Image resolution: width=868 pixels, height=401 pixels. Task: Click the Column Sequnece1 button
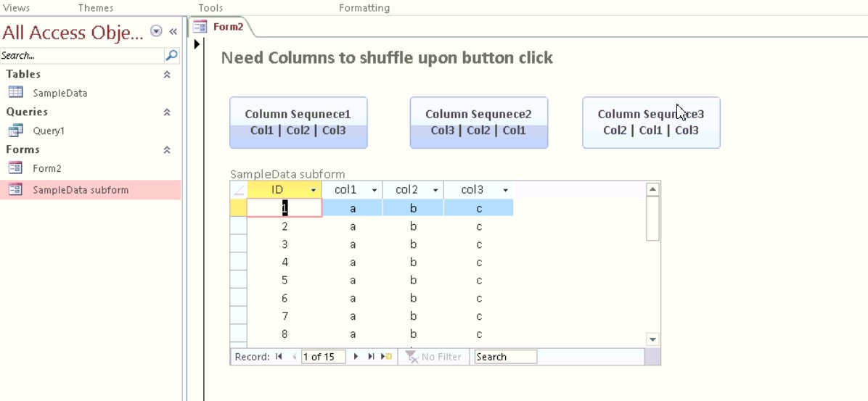tap(298, 123)
